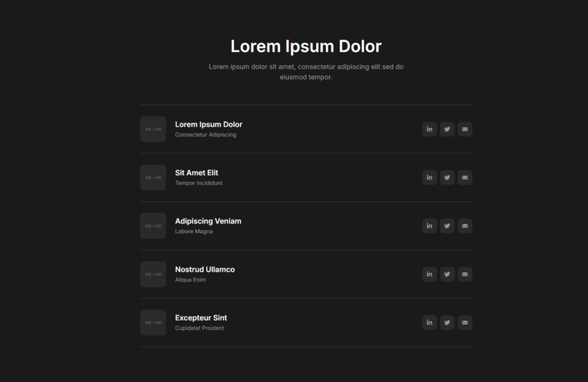
Task: Click Twitter icon for Lorem Ipsum Dolor
Action: click(447, 129)
